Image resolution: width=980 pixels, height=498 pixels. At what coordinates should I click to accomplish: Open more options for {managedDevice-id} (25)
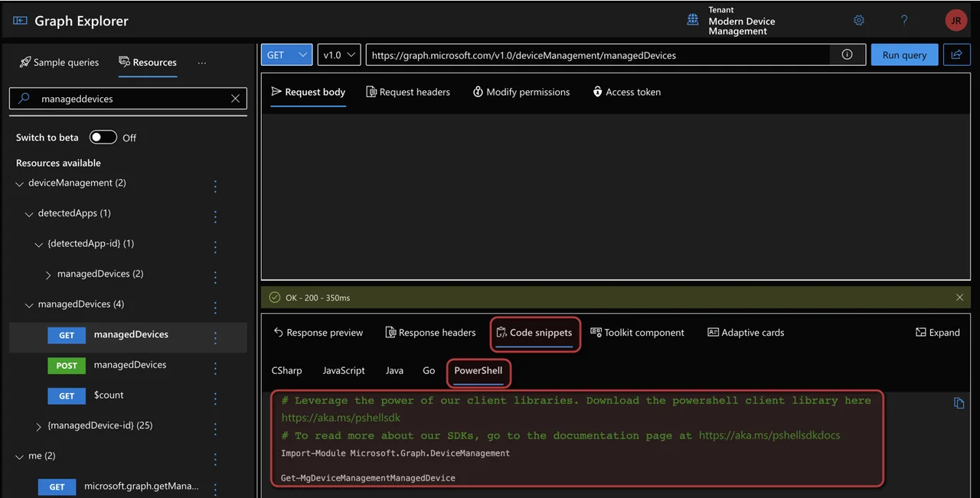pyautogui.click(x=215, y=428)
